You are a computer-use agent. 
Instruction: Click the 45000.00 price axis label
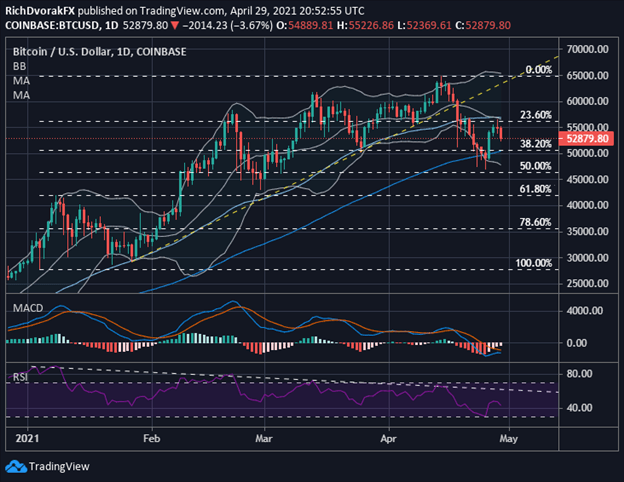[587, 179]
